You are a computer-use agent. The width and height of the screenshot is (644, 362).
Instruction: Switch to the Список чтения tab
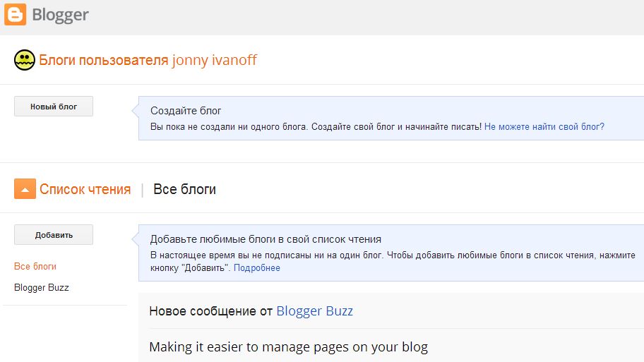(x=85, y=189)
